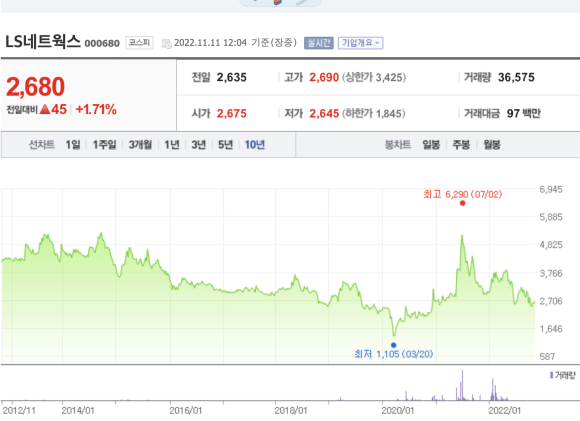
Task: Select the 1년 line chart tab
Action: pos(172,145)
